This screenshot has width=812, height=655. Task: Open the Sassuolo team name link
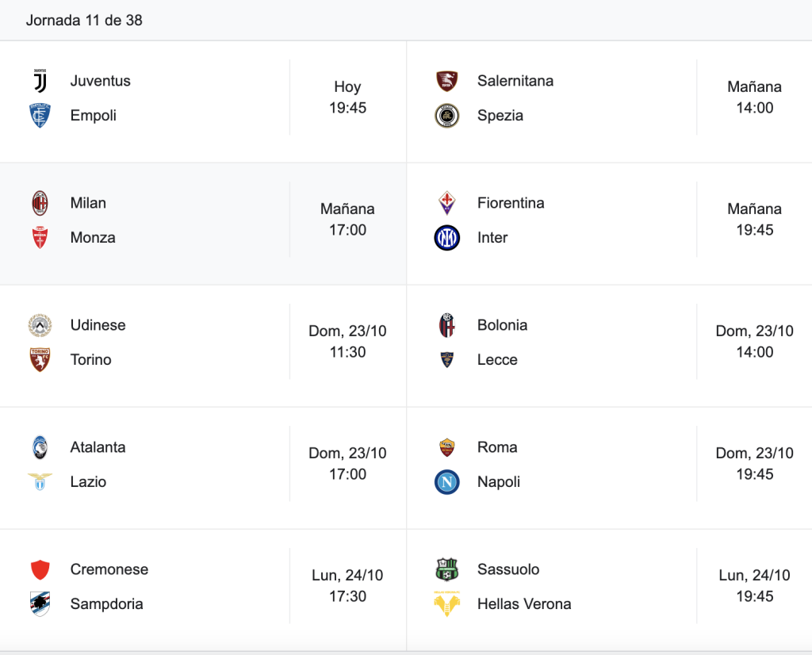pos(508,569)
